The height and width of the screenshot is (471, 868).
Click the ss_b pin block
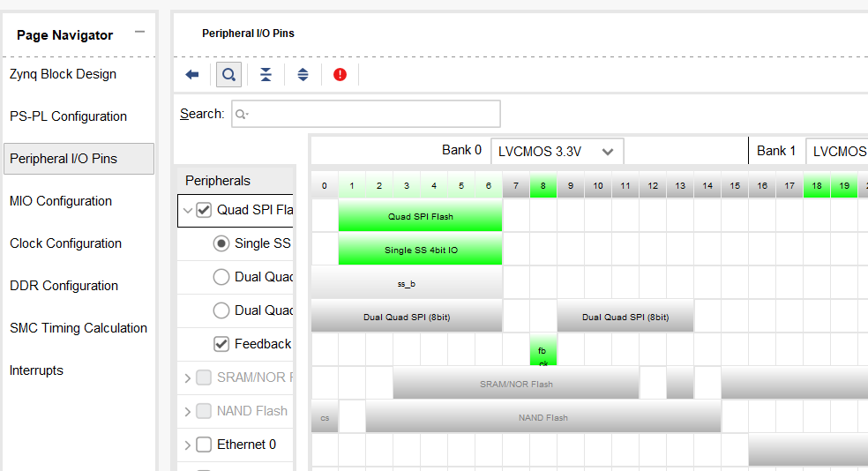point(407,283)
